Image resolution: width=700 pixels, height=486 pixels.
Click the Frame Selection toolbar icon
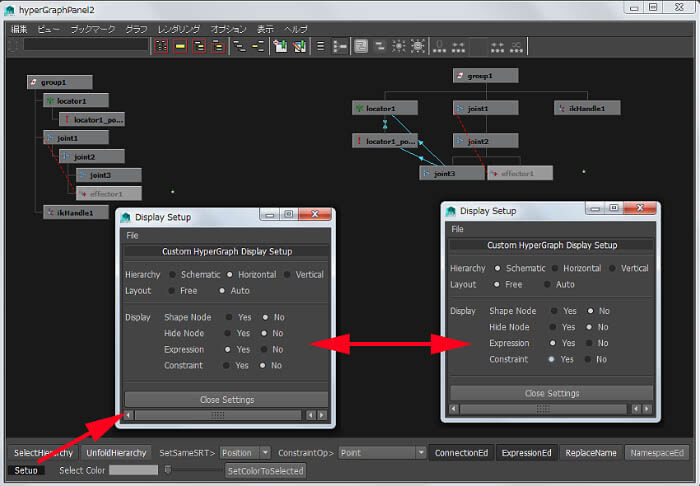pyautogui.click(x=180, y=46)
